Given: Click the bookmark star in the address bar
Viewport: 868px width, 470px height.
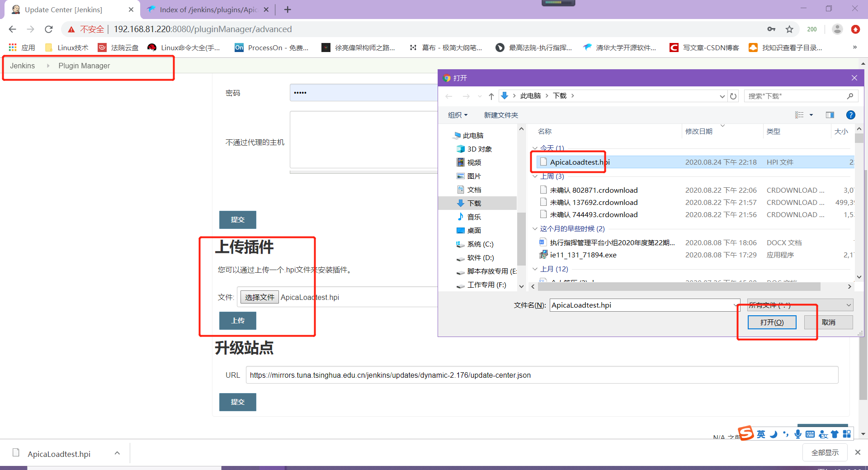Looking at the screenshot, I should [x=790, y=29].
